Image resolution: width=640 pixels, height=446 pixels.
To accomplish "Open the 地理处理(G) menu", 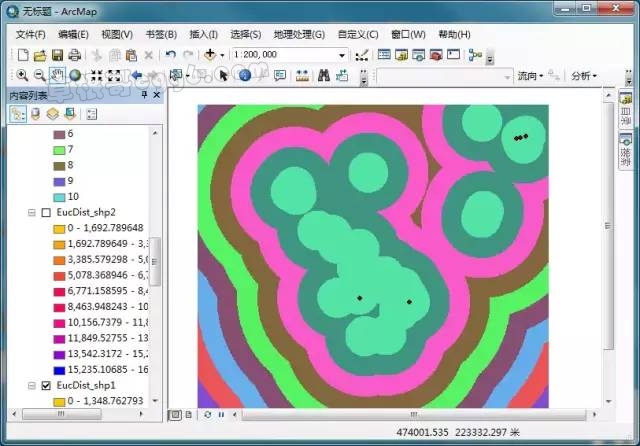I will [x=299, y=34].
